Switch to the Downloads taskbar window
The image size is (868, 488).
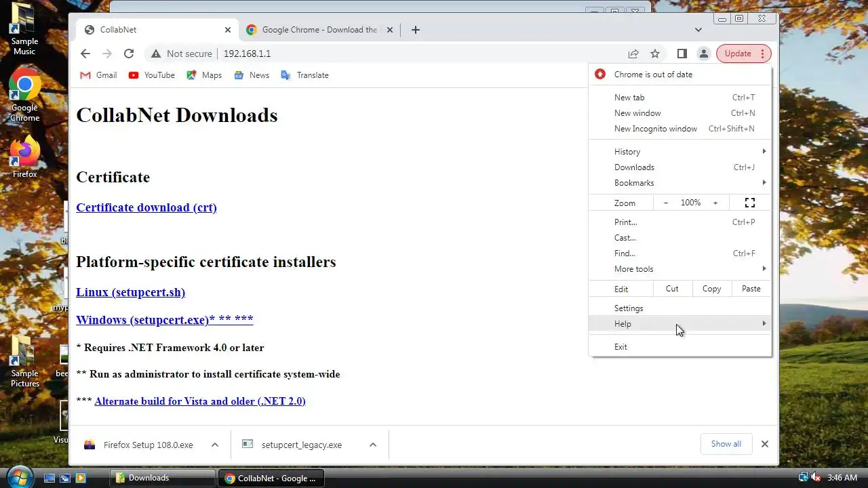pos(163,478)
